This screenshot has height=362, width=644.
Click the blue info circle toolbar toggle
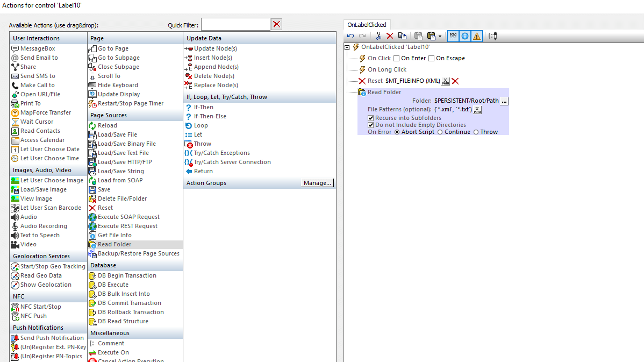[x=465, y=36]
